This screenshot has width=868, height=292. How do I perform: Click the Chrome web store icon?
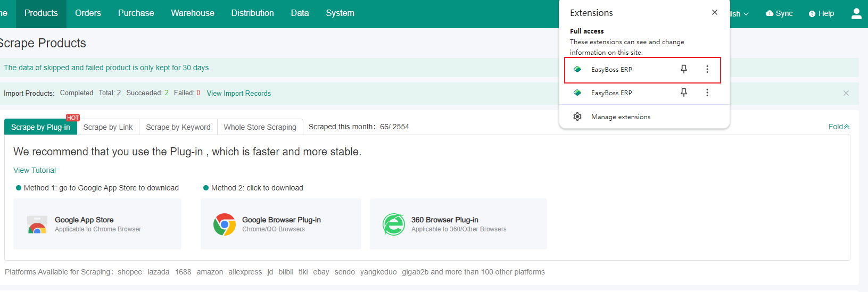pos(37,225)
